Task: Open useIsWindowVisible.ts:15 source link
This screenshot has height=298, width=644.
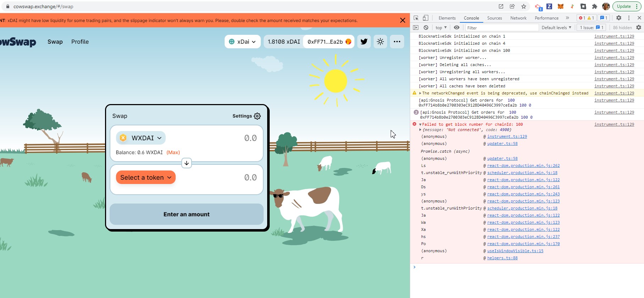Action: coord(515,251)
